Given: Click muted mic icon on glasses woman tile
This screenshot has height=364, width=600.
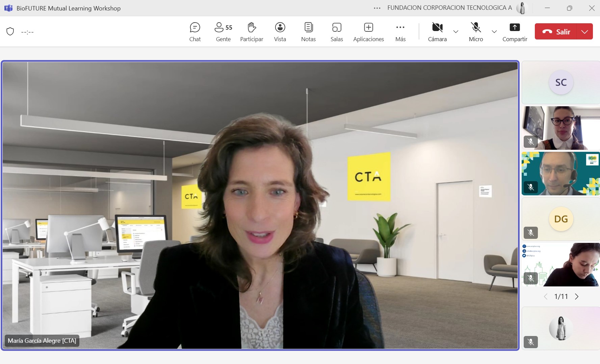Looking at the screenshot, I should coord(531,142).
